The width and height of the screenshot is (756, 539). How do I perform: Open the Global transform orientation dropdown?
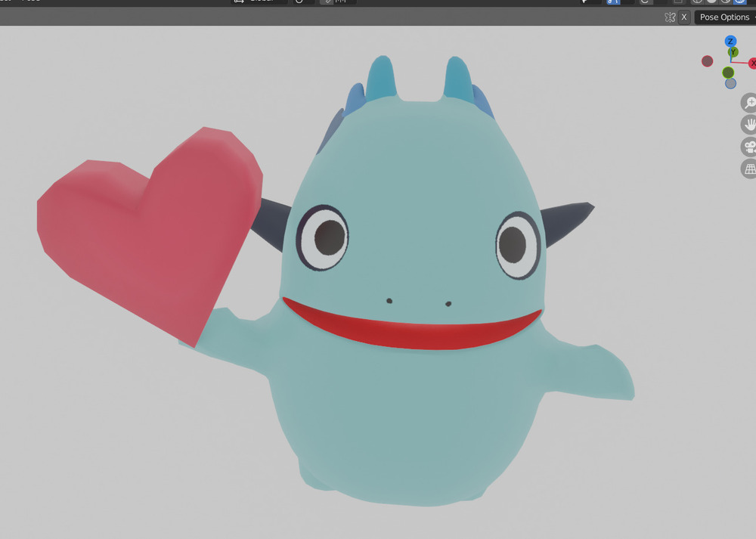(x=259, y=2)
